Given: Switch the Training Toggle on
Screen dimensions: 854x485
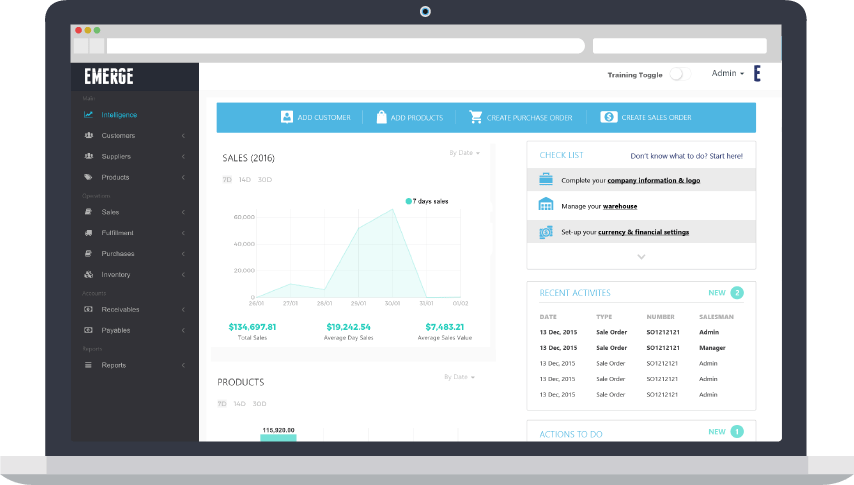Looking at the screenshot, I should point(679,74).
